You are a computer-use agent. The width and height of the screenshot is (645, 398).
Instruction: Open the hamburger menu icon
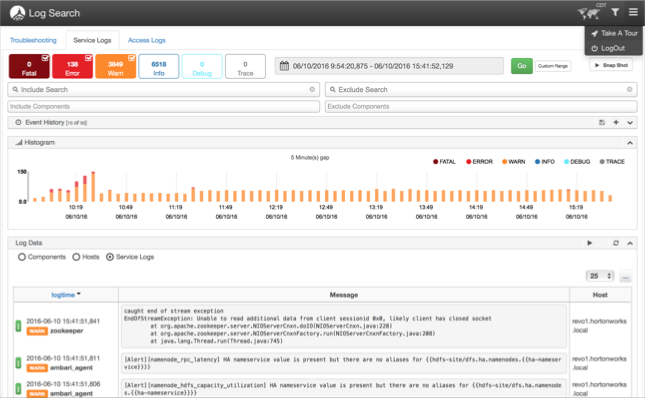tap(633, 12)
